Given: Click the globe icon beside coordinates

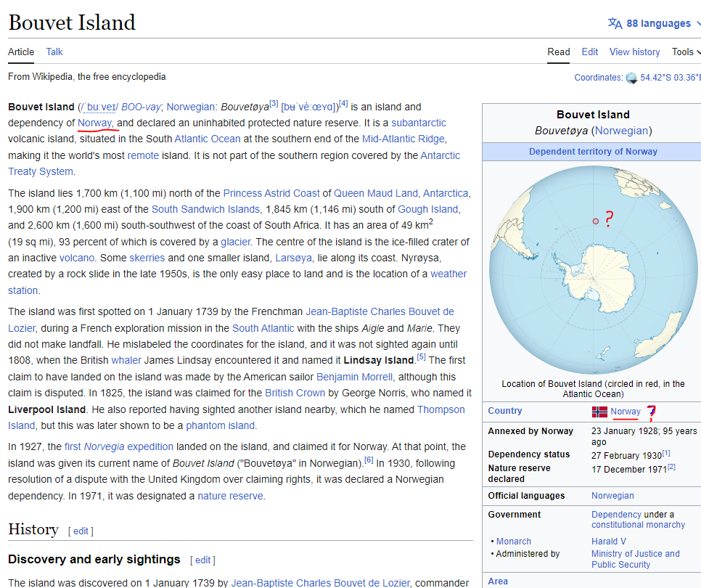Looking at the screenshot, I should click(631, 78).
